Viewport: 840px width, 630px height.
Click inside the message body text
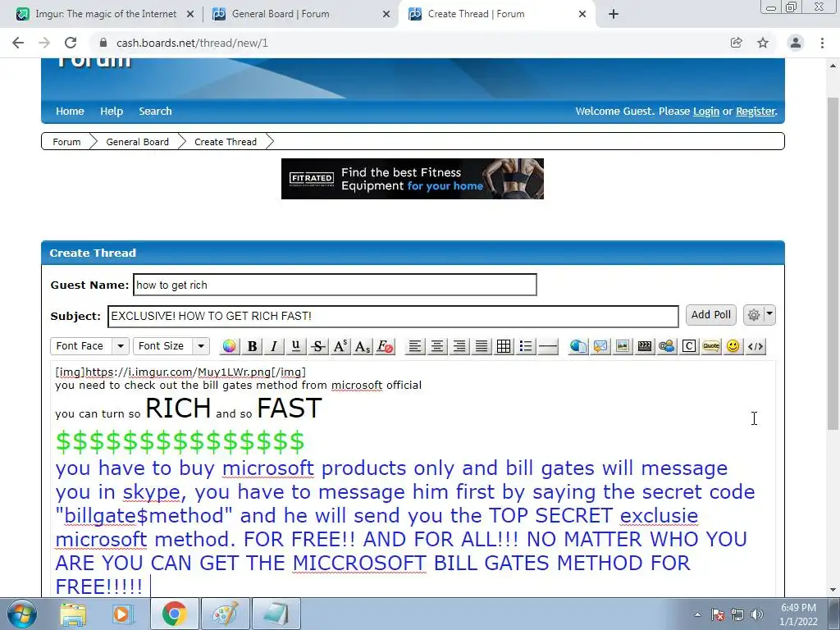pos(413,479)
